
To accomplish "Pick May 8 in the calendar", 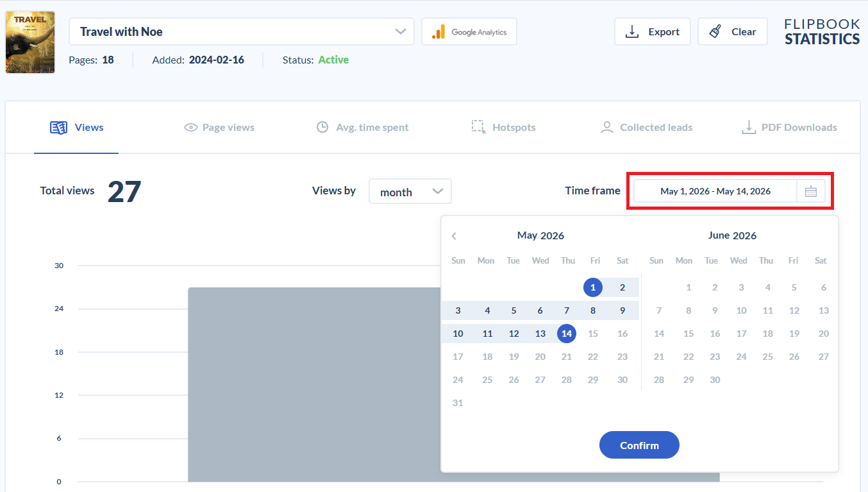I will point(593,310).
